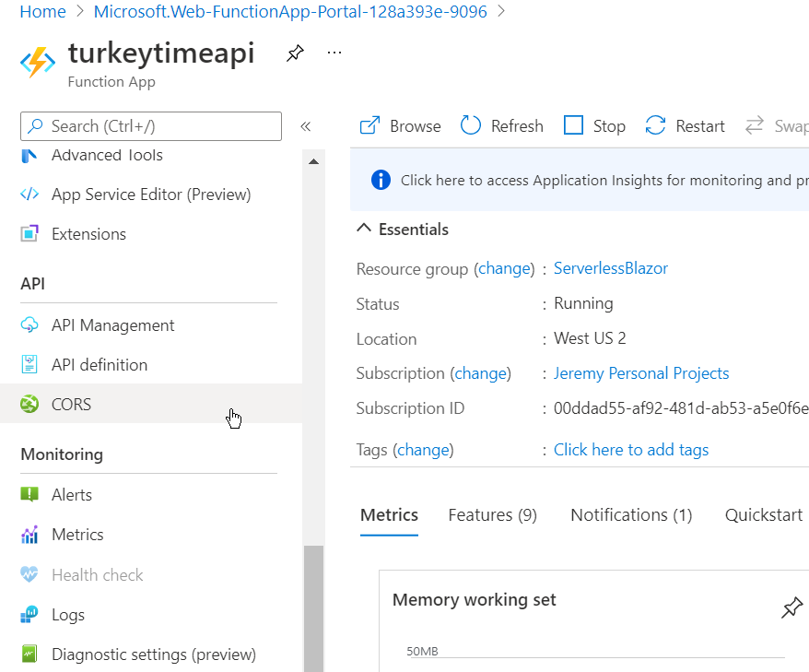Viewport: 809px width, 672px height.
Task: Switch to Notifications (1) tab
Action: [631, 514]
